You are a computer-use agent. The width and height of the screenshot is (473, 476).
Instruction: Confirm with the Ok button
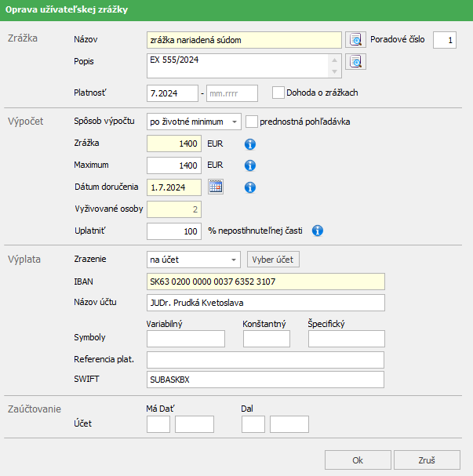coord(358,460)
